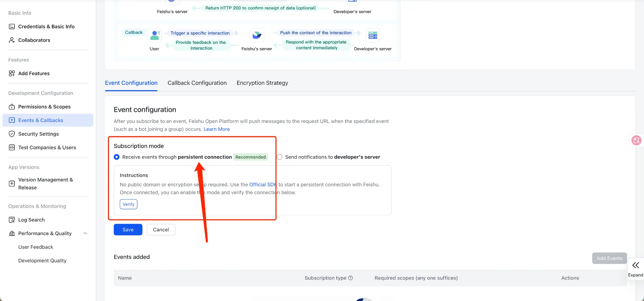Click the Subscription type help icon

tap(351, 278)
